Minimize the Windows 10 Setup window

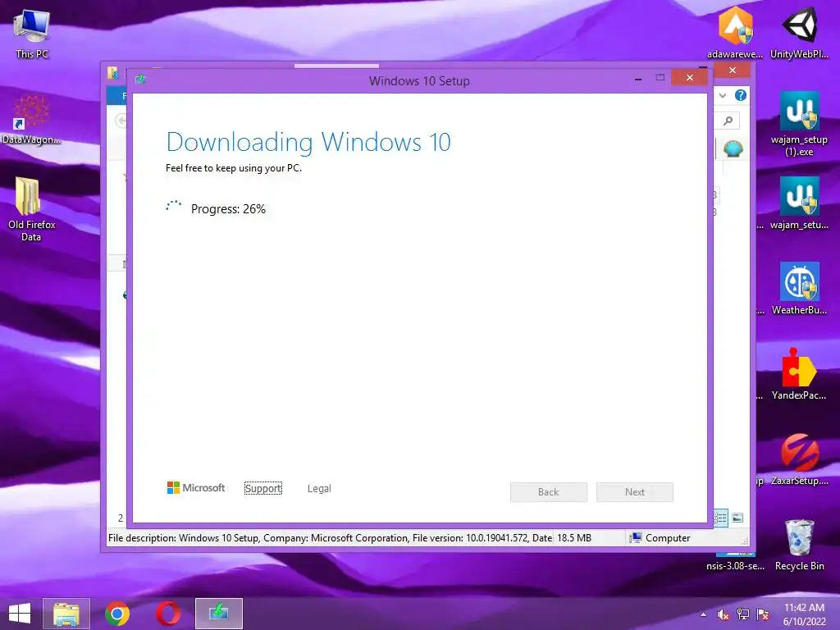click(638, 78)
